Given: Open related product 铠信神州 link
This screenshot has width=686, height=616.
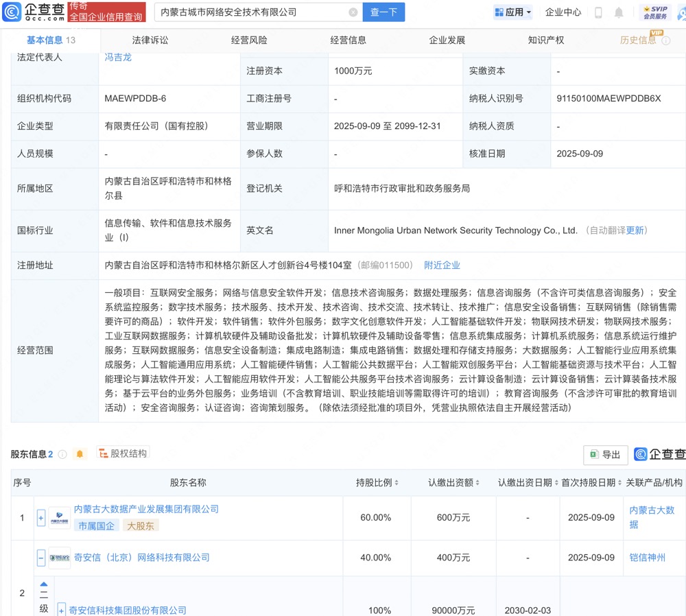Looking at the screenshot, I should [647, 558].
